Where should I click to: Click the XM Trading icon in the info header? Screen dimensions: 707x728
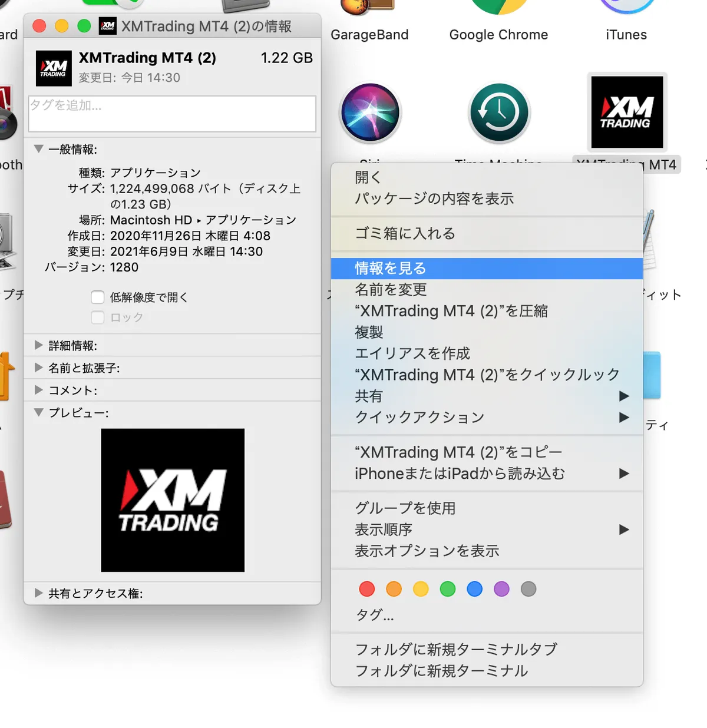click(54, 68)
